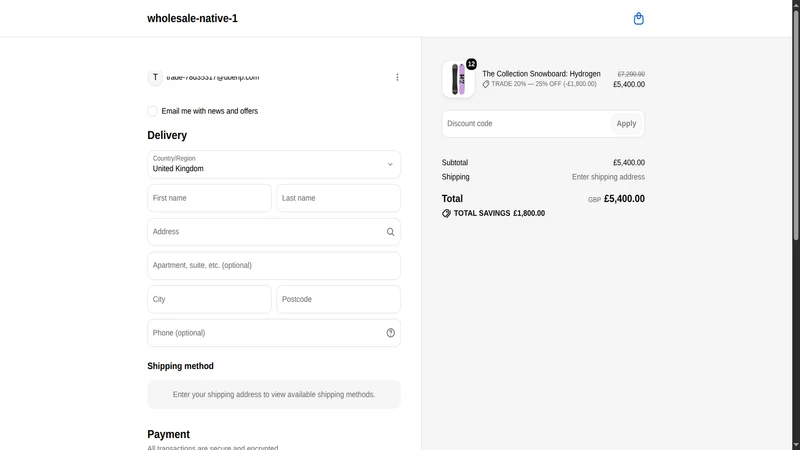Image resolution: width=800 pixels, height=450 pixels.
Task: Click the GBP currency label
Action: coord(594,200)
